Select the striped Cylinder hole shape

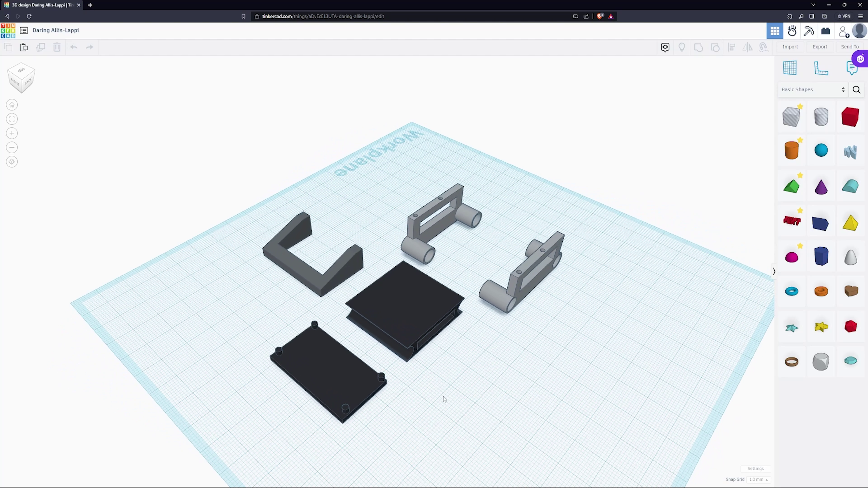coord(821,117)
